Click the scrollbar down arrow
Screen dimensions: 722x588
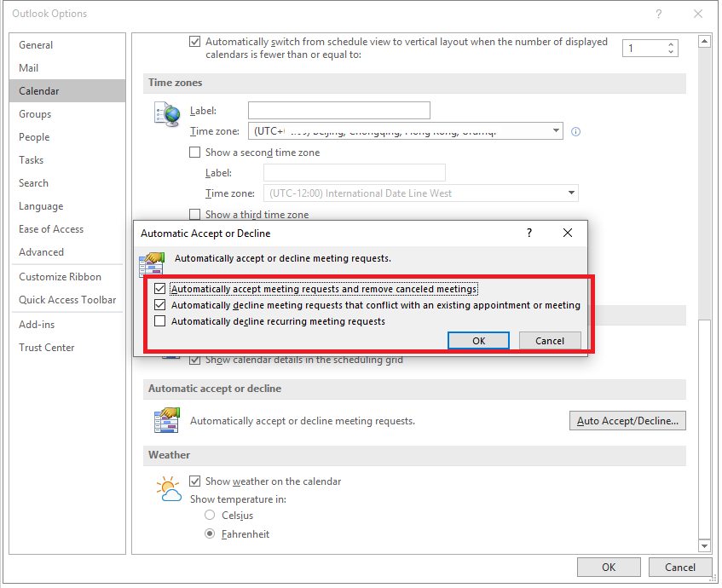pyautogui.click(x=704, y=545)
